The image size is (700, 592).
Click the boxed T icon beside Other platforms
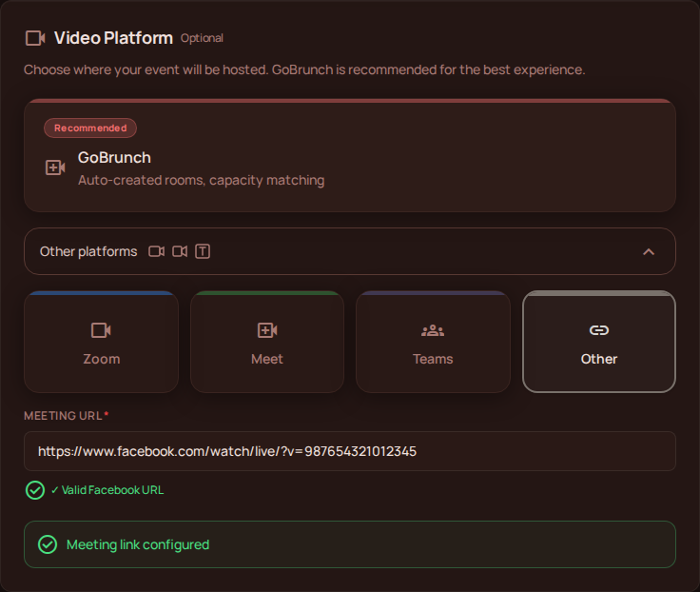pyautogui.click(x=203, y=251)
